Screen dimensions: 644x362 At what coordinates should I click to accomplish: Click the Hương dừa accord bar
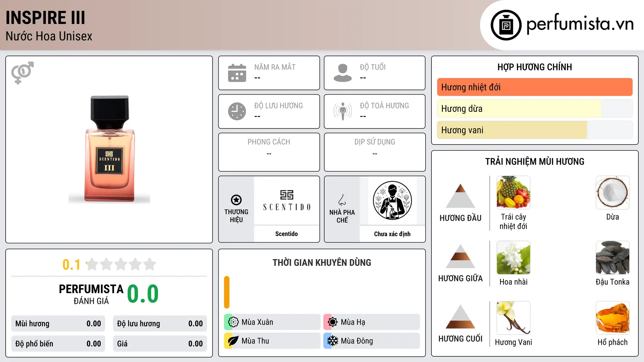pos(535,108)
